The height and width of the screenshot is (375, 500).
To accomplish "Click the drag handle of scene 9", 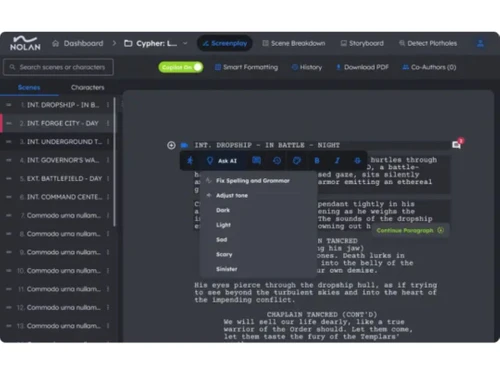I will tap(9, 252).
